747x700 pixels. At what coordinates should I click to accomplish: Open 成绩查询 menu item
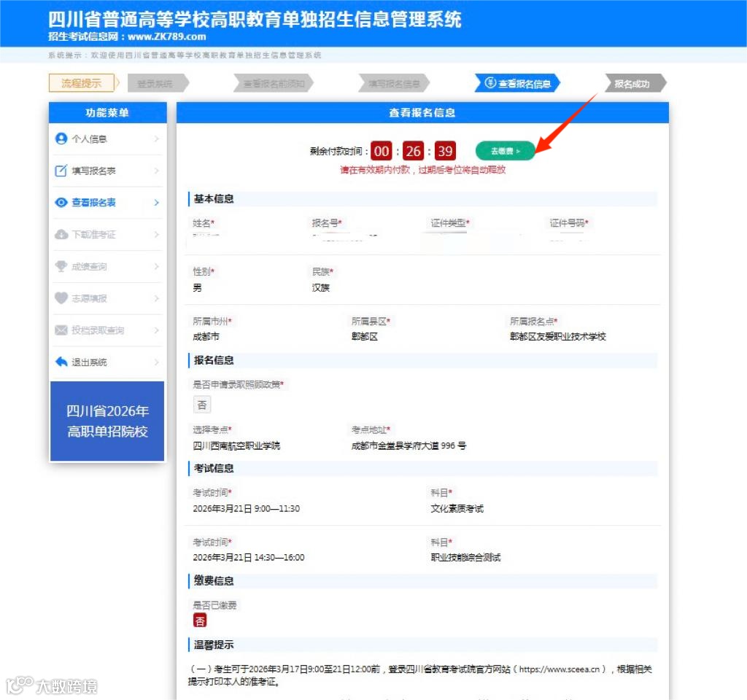(x=108, y=266)
